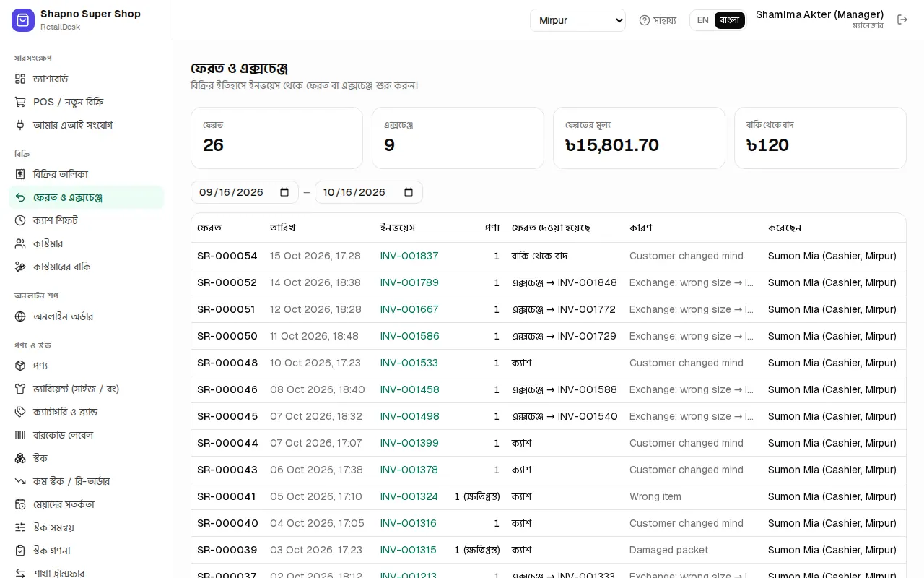The width and height of the screenshot is (924, 578).
Task: Click the barcode label icon
Action: click(20, 435)
